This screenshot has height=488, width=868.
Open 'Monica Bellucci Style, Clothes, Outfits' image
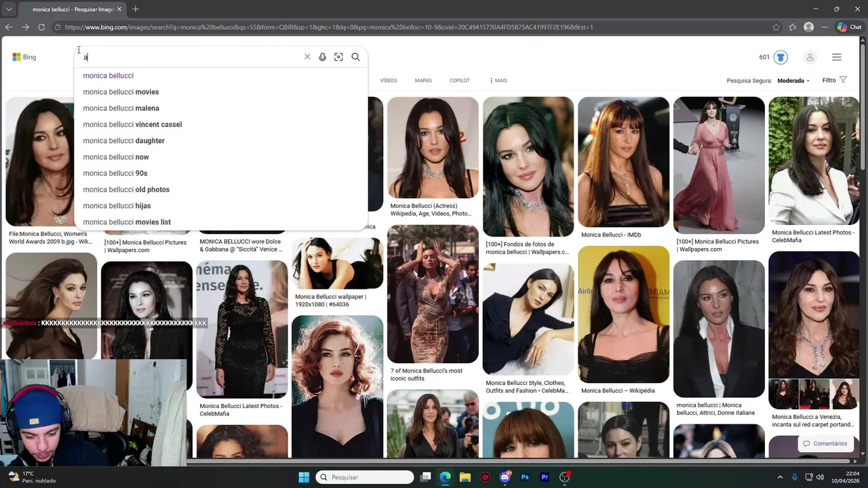click(x=528, y=319)
